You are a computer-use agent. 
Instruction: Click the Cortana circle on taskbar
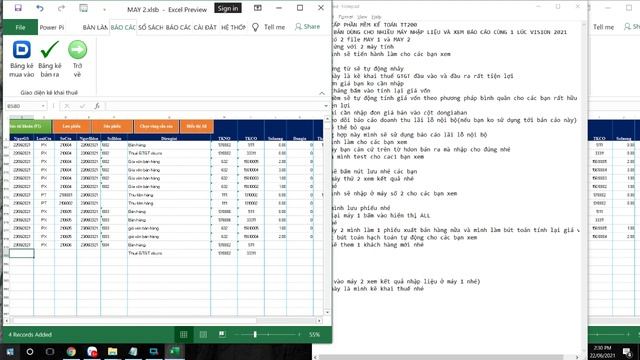click(30, 351)
